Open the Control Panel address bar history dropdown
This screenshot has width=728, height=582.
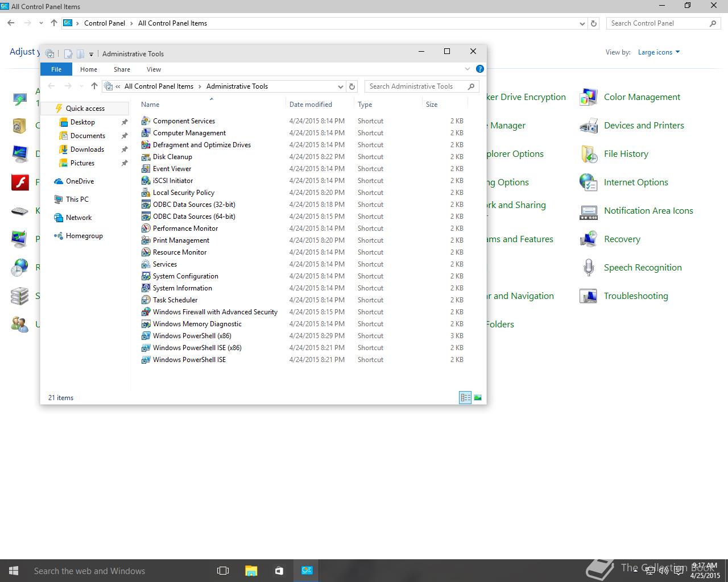click(x=582, y=23)
